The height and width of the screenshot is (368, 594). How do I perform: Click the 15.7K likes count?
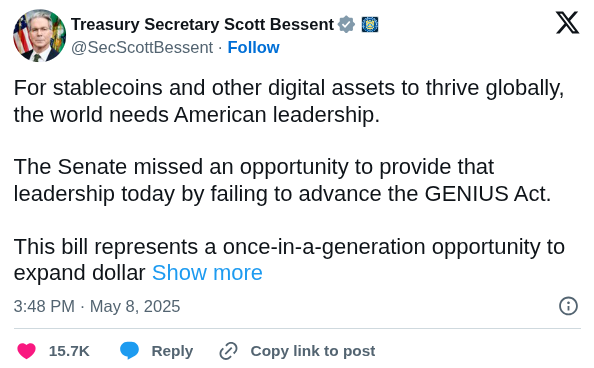69,351
